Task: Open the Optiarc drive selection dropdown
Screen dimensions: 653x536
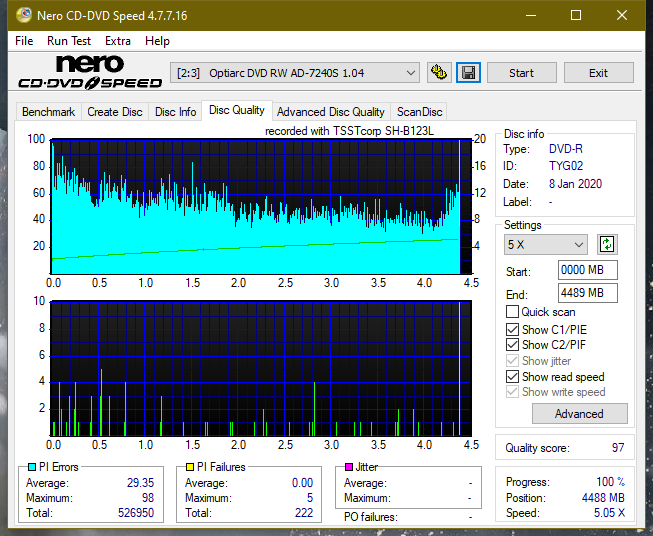Action: click(x=295, y=73)
